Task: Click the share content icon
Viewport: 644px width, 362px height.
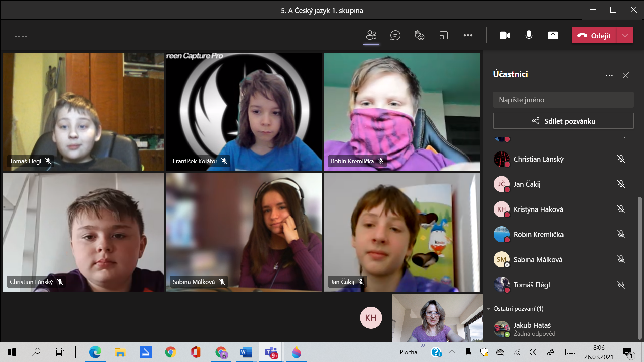Action: pos(553,35)
